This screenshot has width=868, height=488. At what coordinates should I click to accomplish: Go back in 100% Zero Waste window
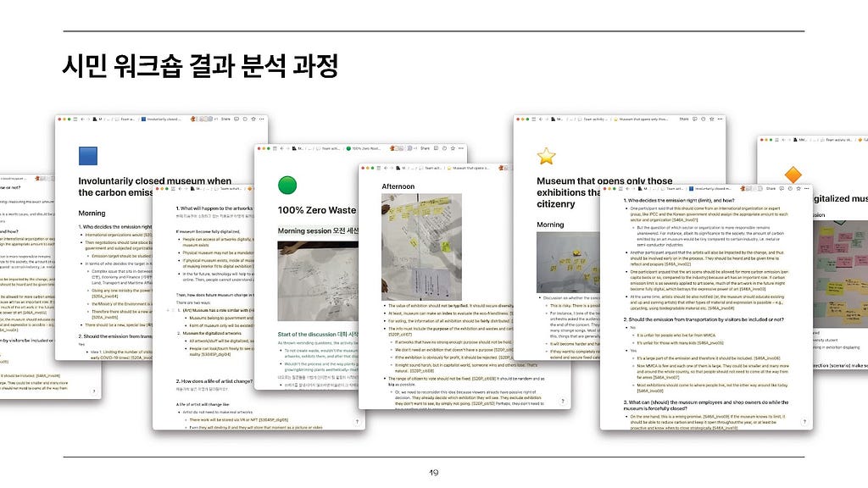281,148
